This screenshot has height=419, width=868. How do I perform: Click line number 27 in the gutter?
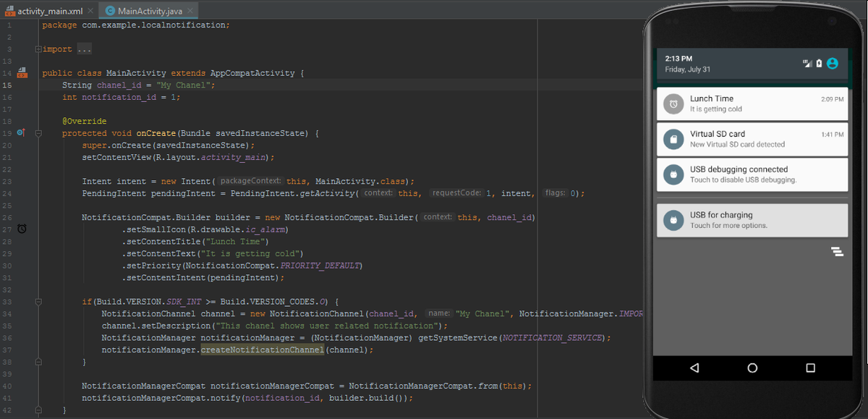coord(7,229)
